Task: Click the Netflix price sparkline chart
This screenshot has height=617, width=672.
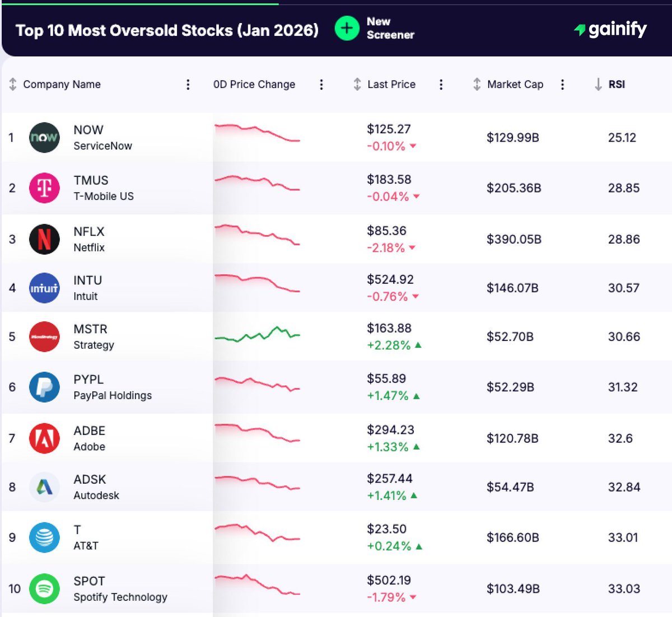Action: [257, 235]
